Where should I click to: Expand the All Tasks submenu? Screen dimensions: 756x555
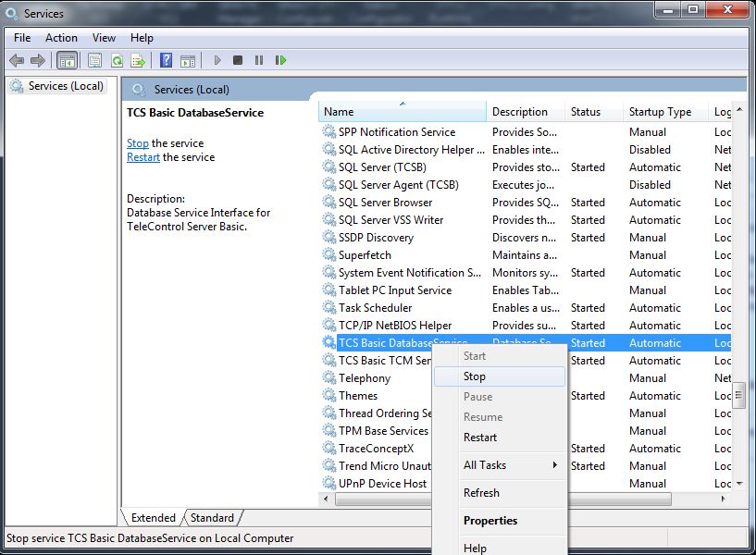point(500,465)
